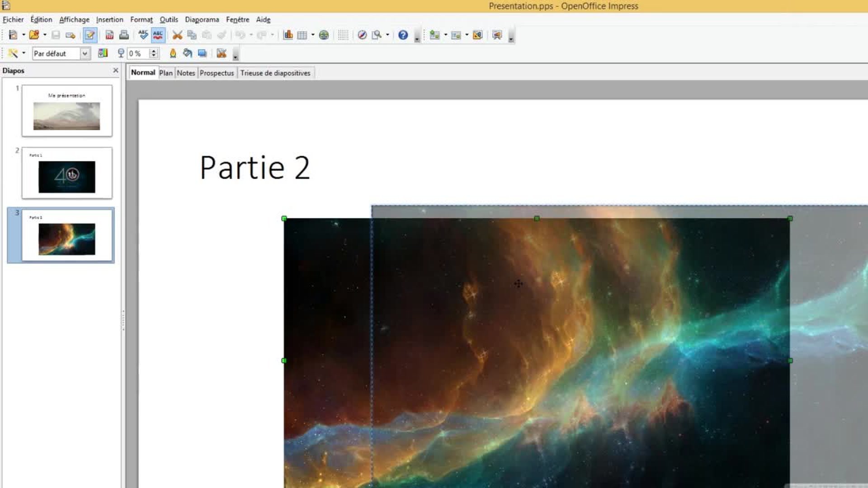Switch to the Trieuse de diapositives tab
Viewport: 868px width, 488px height.
tap(275, 73)
